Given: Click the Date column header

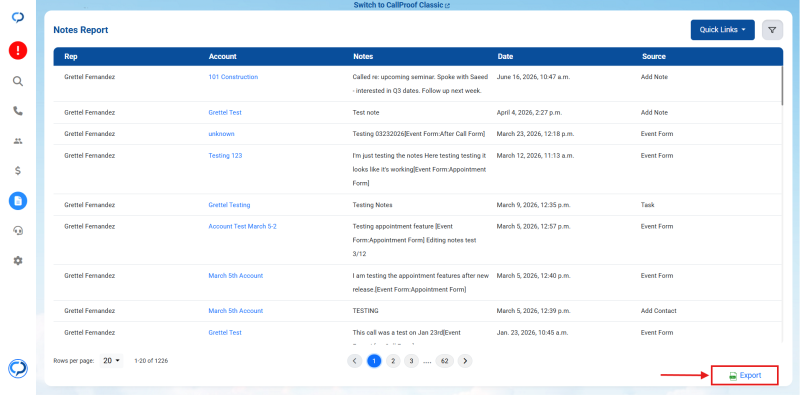Looking at the screenshot, I should tap(505, 57).
